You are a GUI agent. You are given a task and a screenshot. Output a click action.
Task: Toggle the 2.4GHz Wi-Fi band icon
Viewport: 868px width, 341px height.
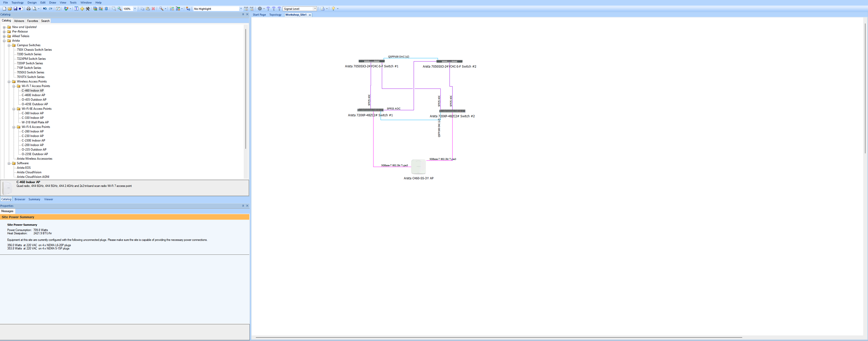[268, 9]
